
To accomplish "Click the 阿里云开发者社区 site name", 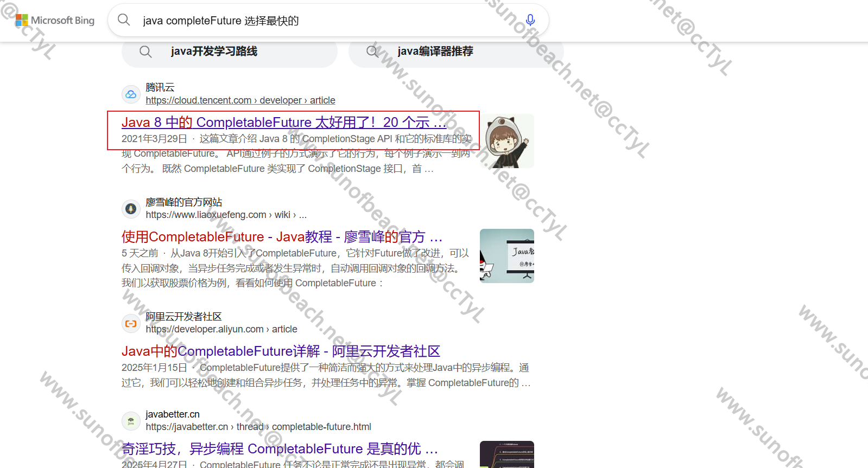I will point(184,317).
